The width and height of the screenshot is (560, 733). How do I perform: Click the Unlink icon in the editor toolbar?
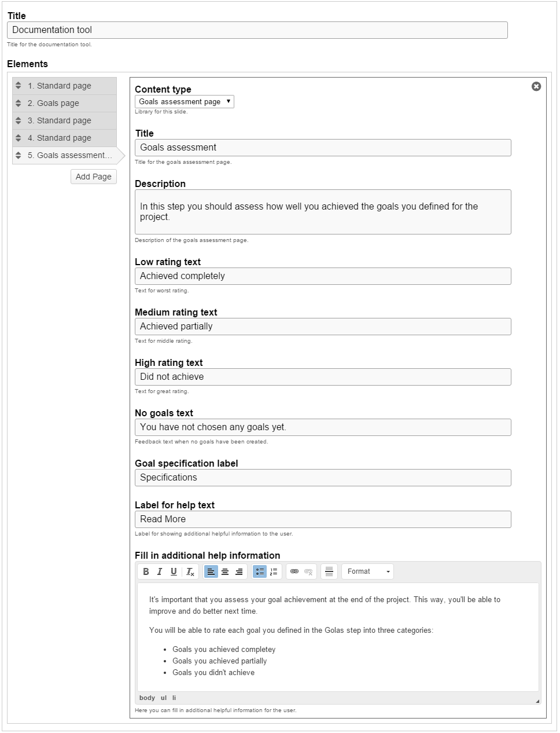click(x=308, y=571)
